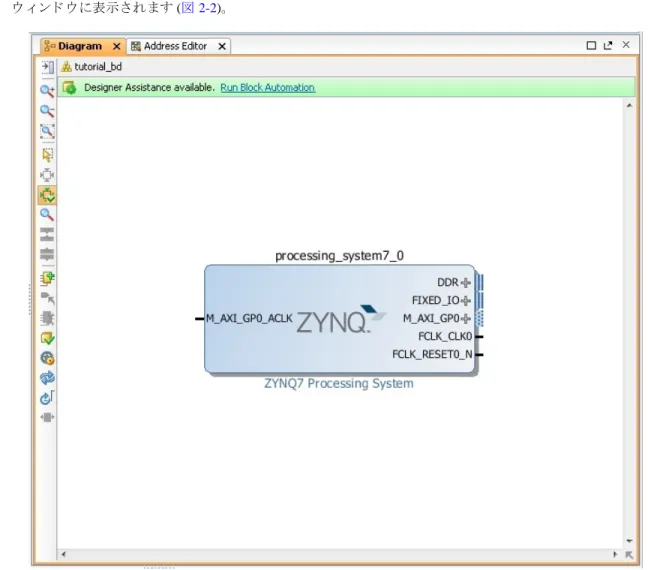
Task: Click the processing_system7_0 block name
Action: tap(339, 256)
